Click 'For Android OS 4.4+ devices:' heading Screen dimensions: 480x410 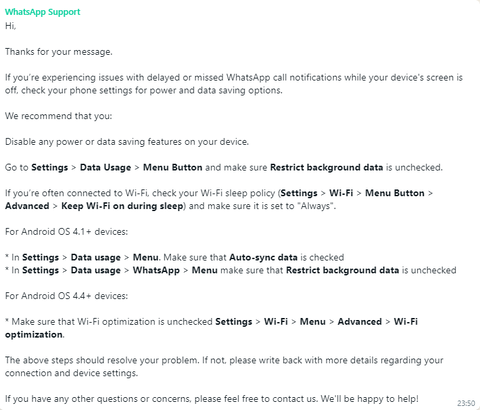(66, 296)
